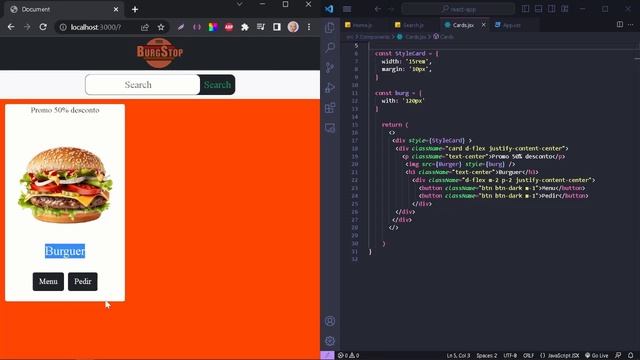Go forward using VS Code navigation arrow
This screenshot has width=640, height=360.
391,9
